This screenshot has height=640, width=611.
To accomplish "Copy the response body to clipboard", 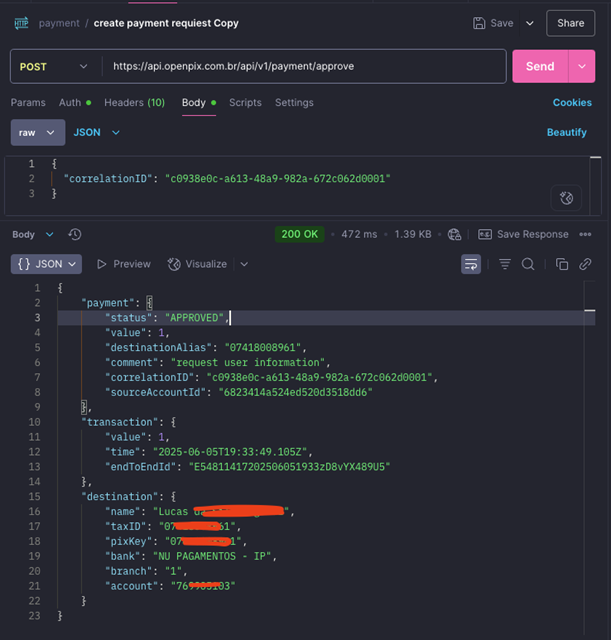I will (562, 264).
